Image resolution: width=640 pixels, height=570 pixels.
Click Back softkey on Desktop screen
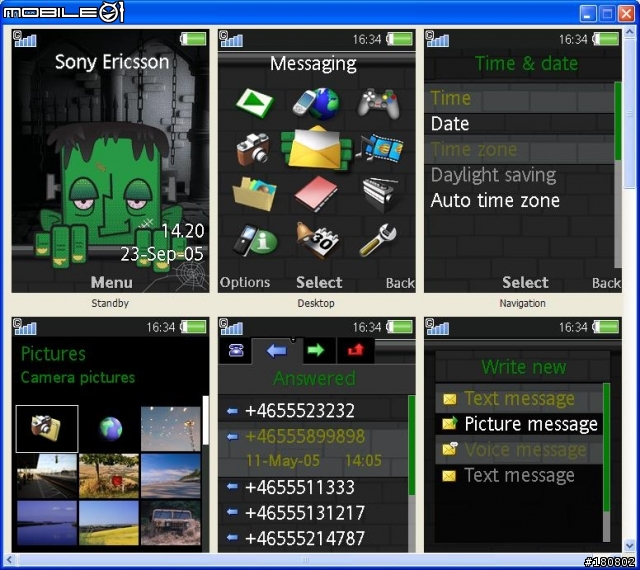(400, 283)
